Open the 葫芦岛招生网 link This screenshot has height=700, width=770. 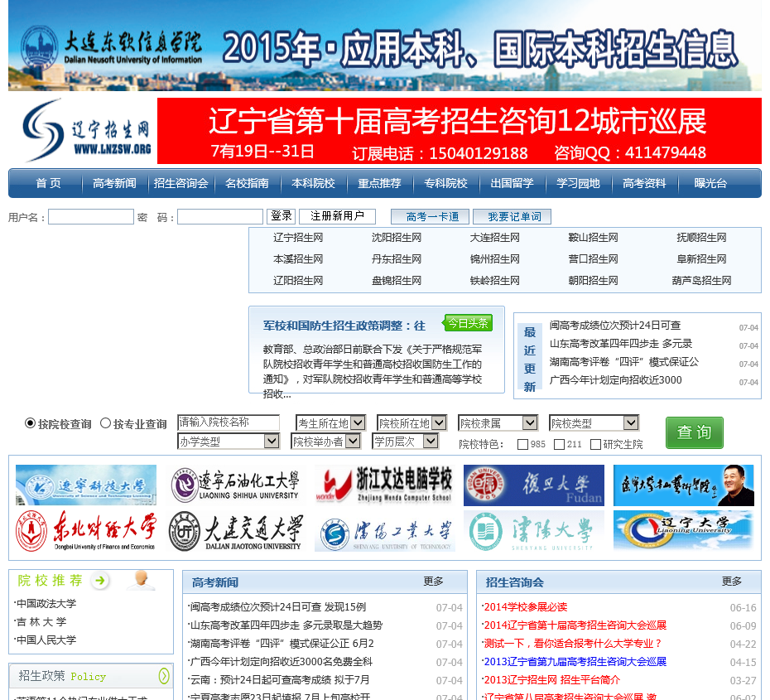[701, 281]
